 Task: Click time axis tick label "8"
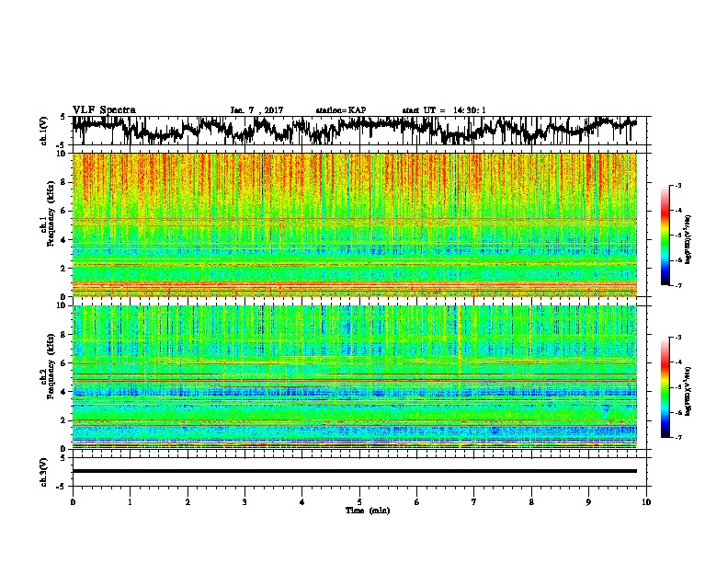coord(531,502)
